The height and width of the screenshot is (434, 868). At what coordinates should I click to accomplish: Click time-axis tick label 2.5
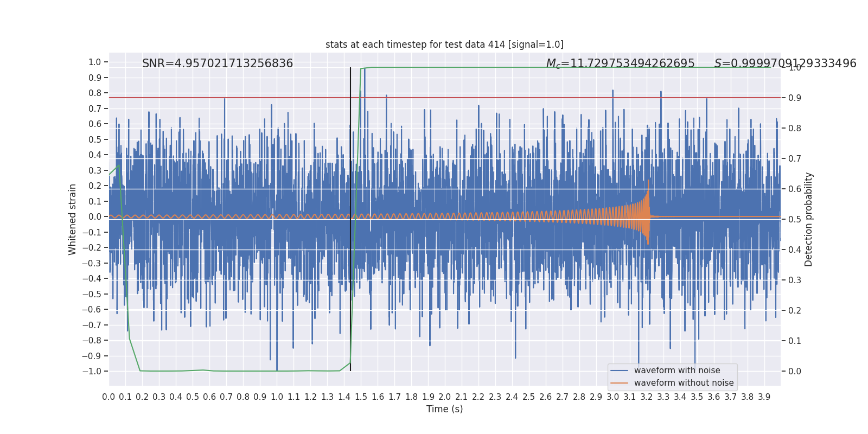click(529, 397)
